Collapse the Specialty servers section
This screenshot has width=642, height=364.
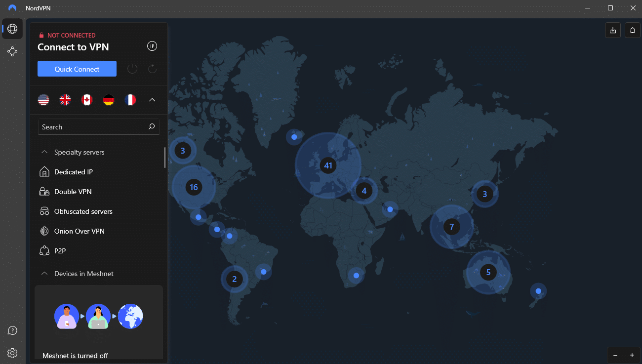pos(44,152)
